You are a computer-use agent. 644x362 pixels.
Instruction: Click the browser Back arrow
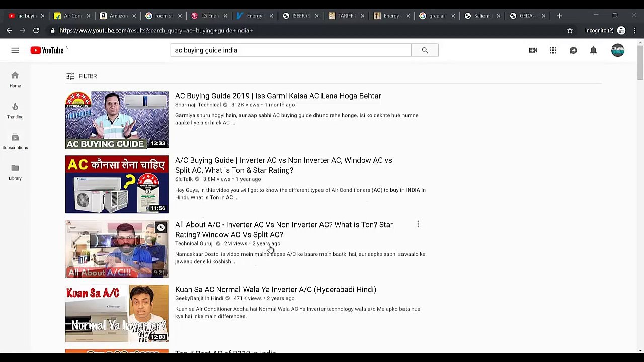pyautogui.click(x=9, y=30)
